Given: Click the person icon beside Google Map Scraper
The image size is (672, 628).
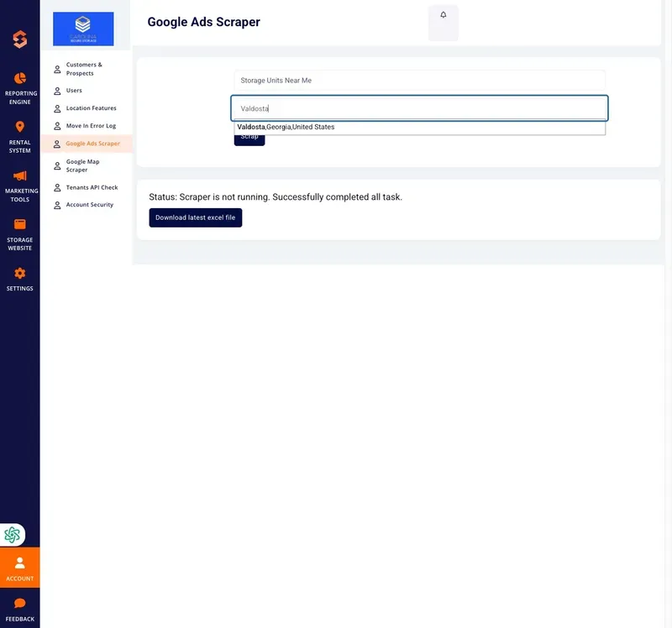Looking at the screenshot, I should [x=57, y=166].
